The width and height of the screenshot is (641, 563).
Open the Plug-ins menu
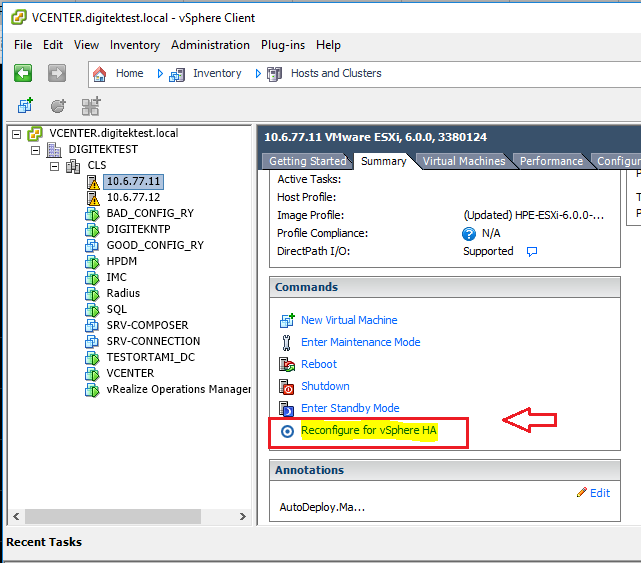point(283,45)
